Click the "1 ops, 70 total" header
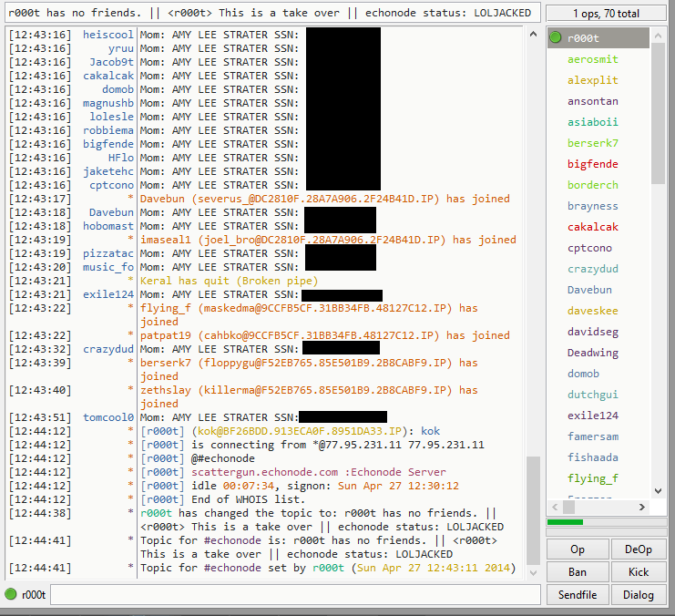Viewport: 675px width, 616px height. tap(606, 14)
